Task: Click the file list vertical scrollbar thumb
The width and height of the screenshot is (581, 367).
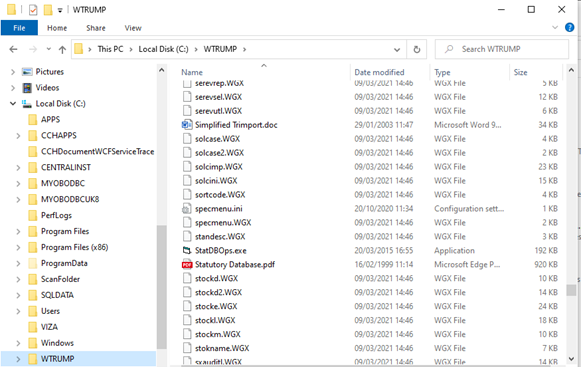Action: [x=571, y=290]
